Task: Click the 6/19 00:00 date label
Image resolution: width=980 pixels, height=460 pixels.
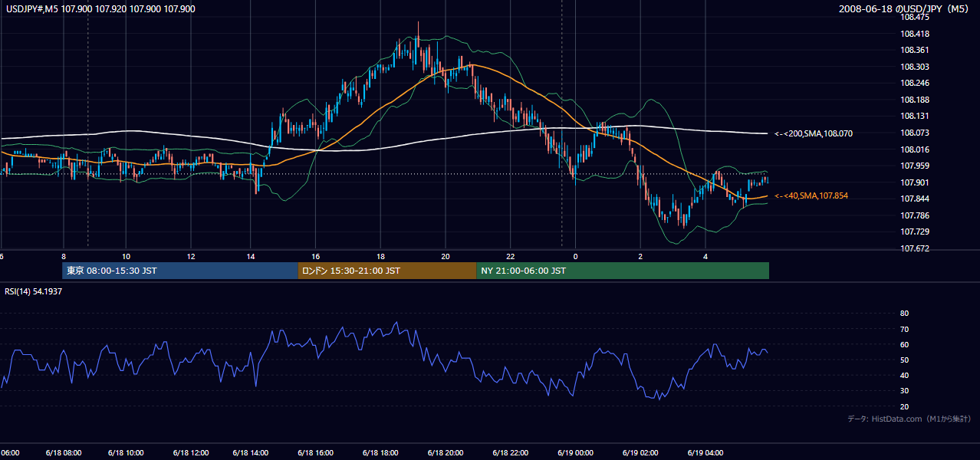Action: pyautogui.click(x=575, y=452)
